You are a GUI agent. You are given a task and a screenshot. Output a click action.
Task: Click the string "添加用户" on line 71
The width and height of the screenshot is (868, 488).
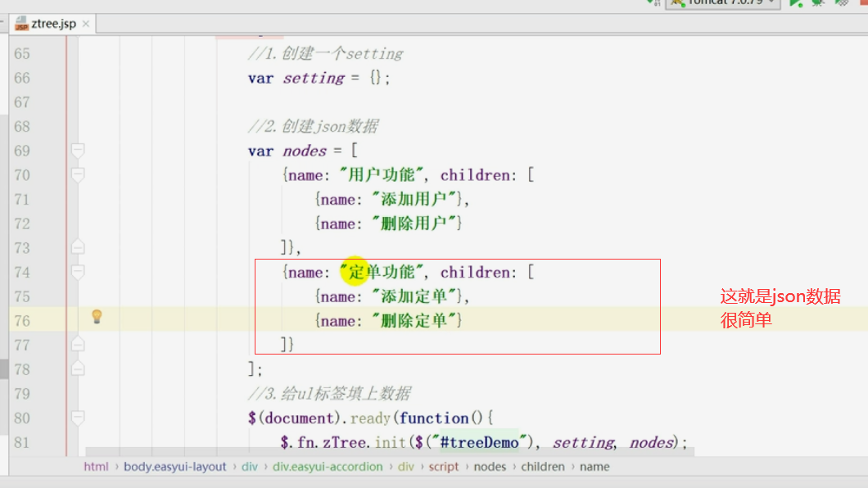(414, 199)
